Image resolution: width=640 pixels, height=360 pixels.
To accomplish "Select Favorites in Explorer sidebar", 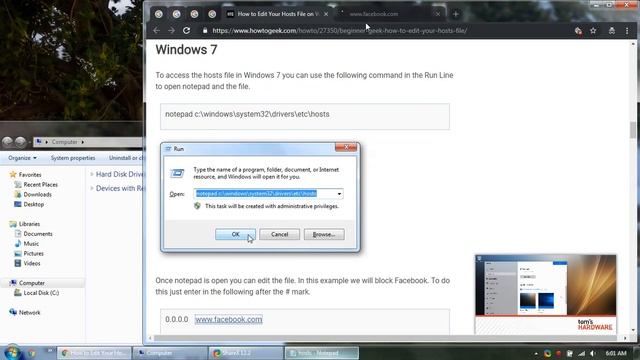I will pyautogui.click(x=30, y=175).
